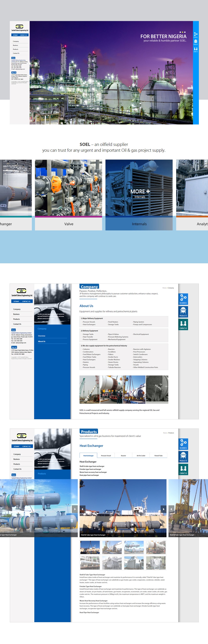Switch to the Pressure Vessel tab

pos(106,455)
